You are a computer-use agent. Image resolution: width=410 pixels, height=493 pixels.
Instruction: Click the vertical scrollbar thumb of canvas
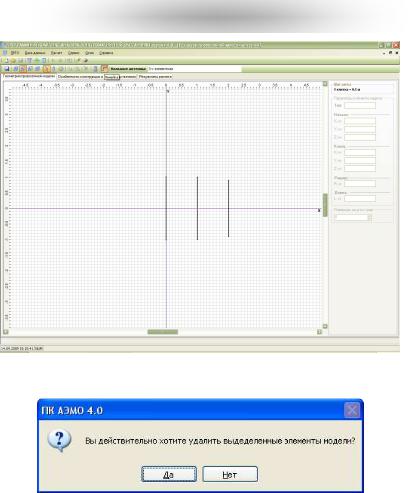325,205
